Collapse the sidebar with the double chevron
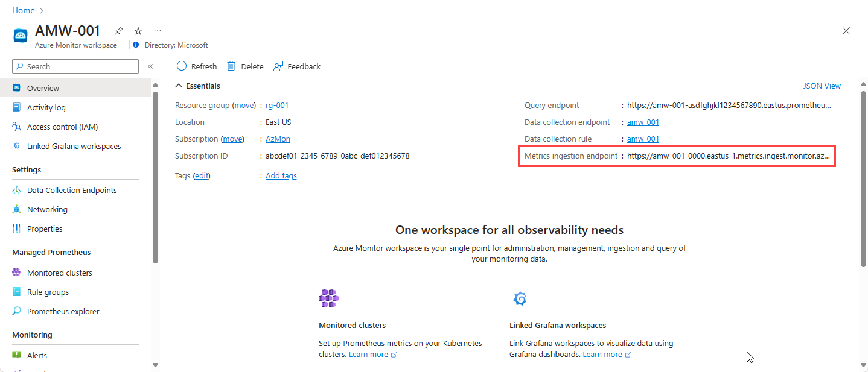This screenshot has width=868, height=372. 150,66
